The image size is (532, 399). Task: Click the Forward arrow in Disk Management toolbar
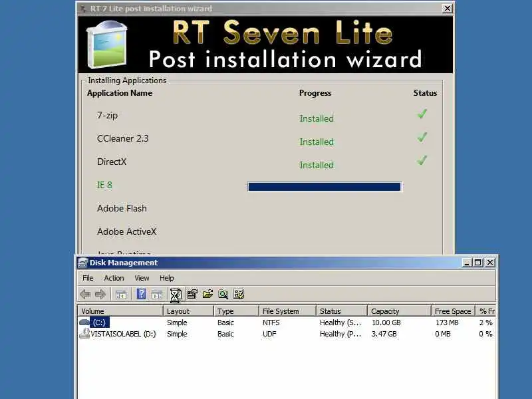point(100,294)
